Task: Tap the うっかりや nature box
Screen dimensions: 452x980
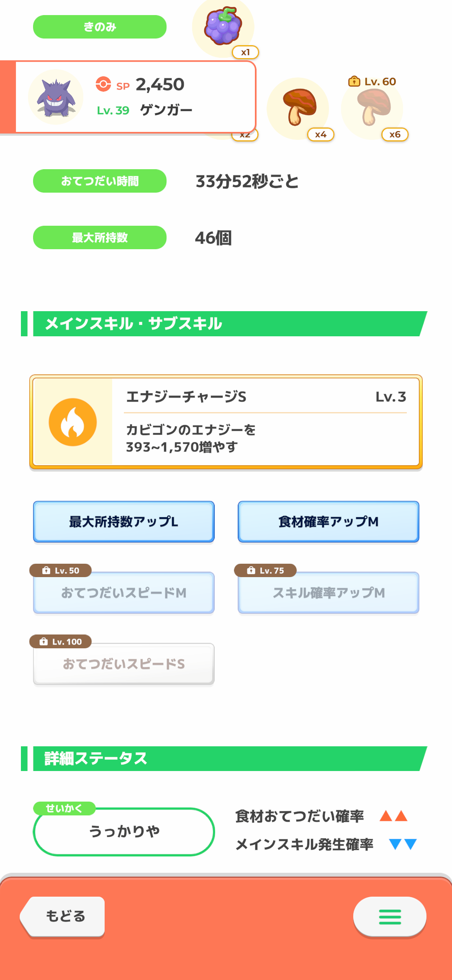Action: pos(124,832)
